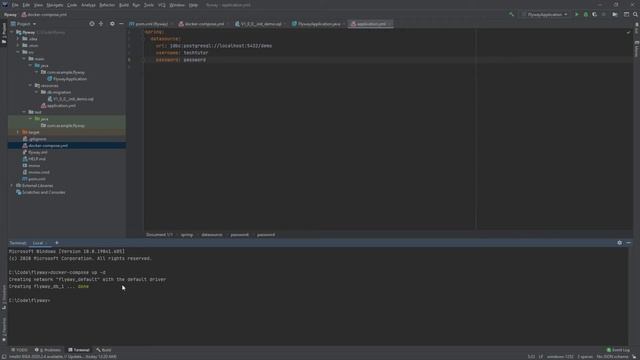Open Search Everywhere magnifier icon
This screenshot has width=640, height=360.
click(635, 14)
